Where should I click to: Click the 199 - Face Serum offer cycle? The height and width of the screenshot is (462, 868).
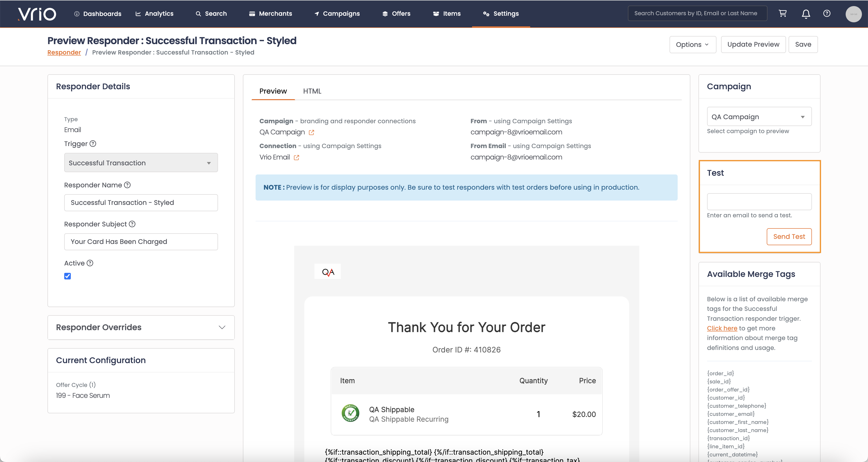pos(83,395)
